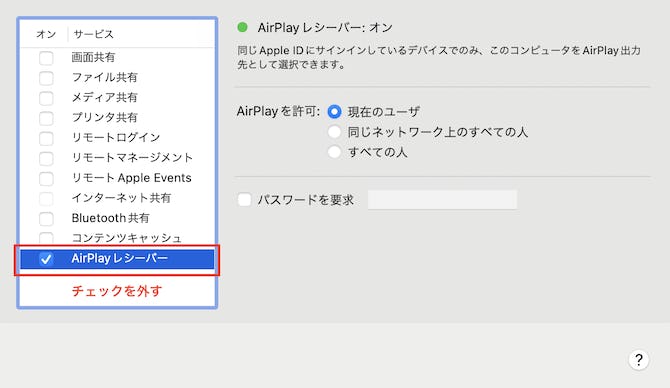Check the プリンタ共有 box

[46, 118]
